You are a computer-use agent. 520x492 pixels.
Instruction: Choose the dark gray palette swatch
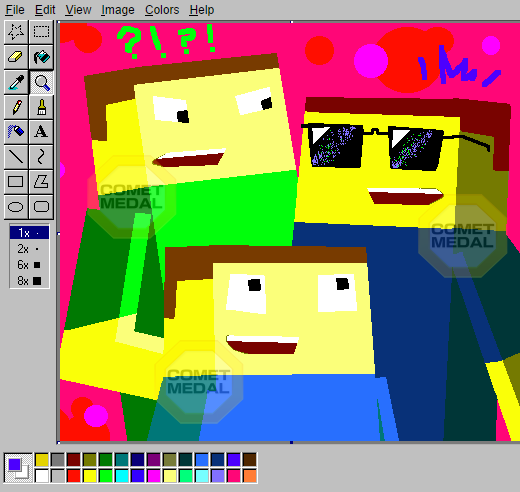pos(58,460)
